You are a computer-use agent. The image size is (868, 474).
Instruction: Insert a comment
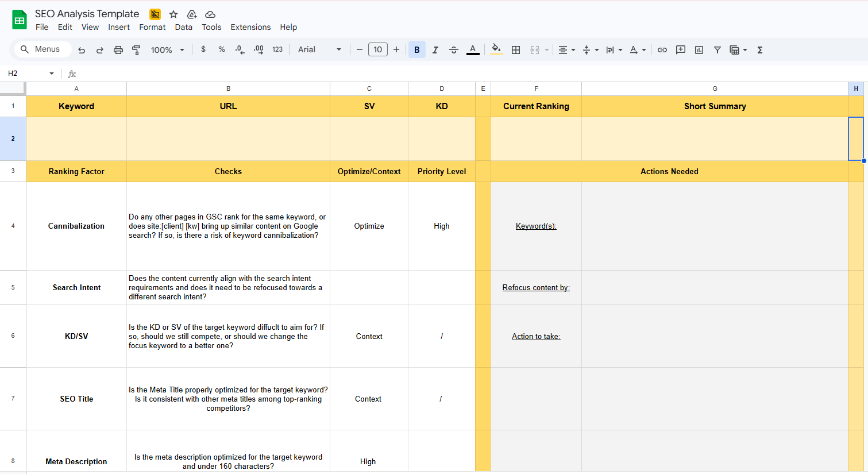681,50
